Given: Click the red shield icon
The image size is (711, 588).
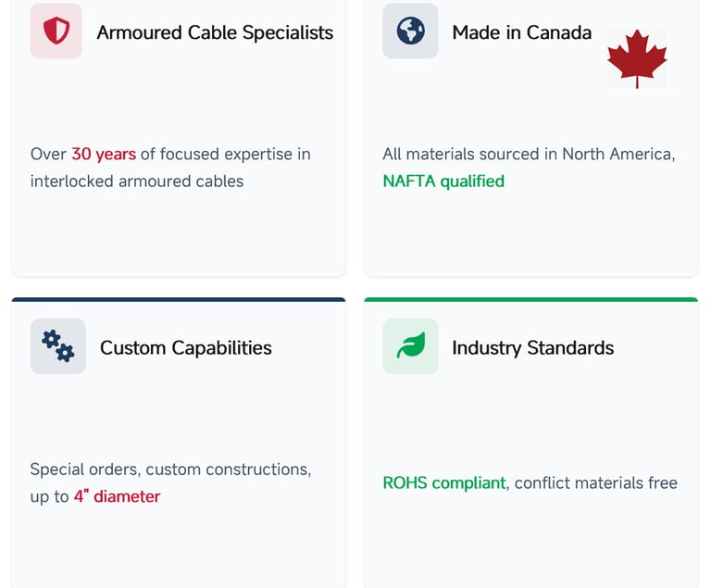Looking at the screenshot, I should 56,32.
